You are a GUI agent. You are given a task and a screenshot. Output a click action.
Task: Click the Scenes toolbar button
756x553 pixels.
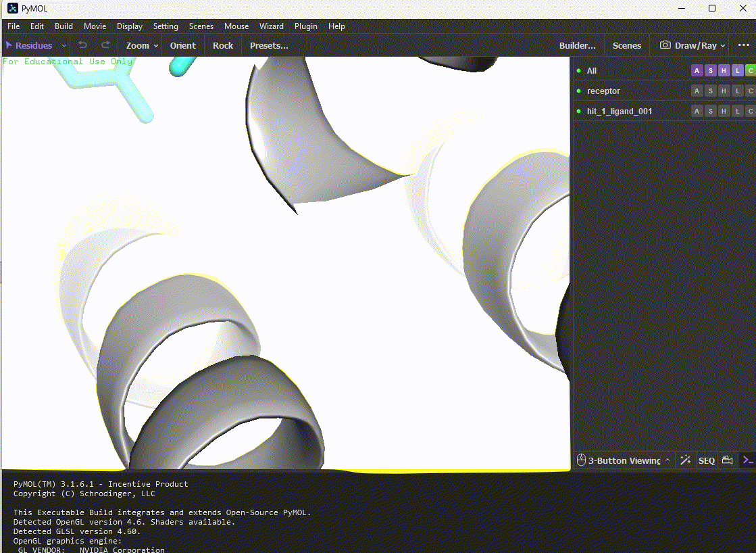(x=626, y=45)
